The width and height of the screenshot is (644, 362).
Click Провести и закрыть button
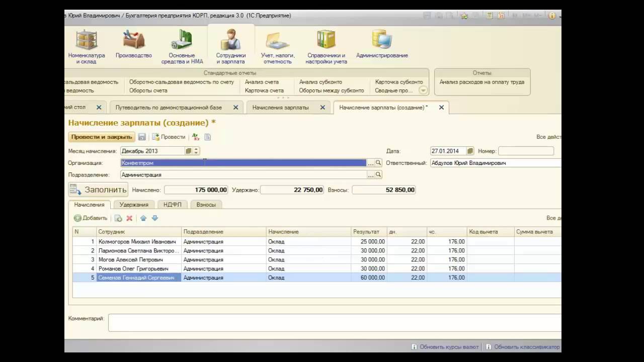coord(102,137)
